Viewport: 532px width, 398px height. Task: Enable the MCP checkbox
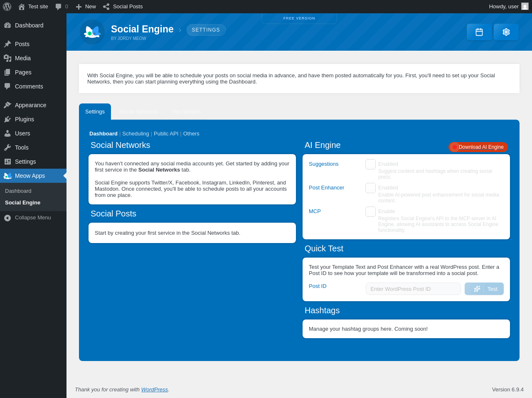tap(371, 212)
